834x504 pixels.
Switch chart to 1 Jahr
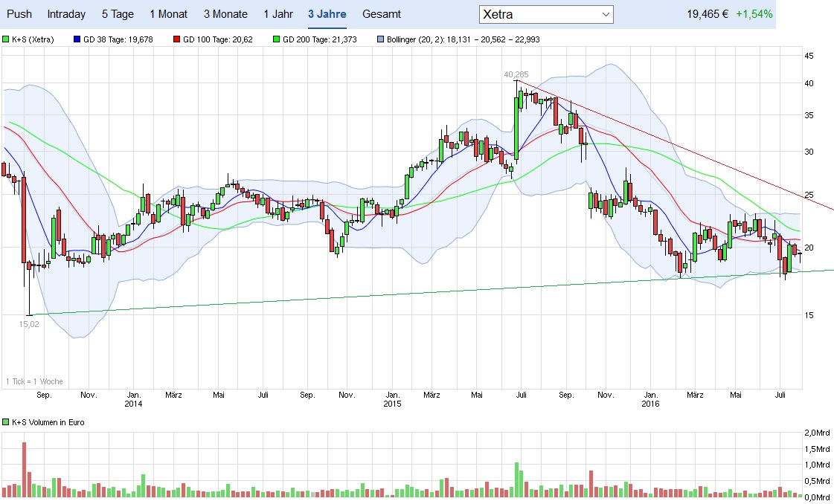pyautogui.click(x=278, y=14)
